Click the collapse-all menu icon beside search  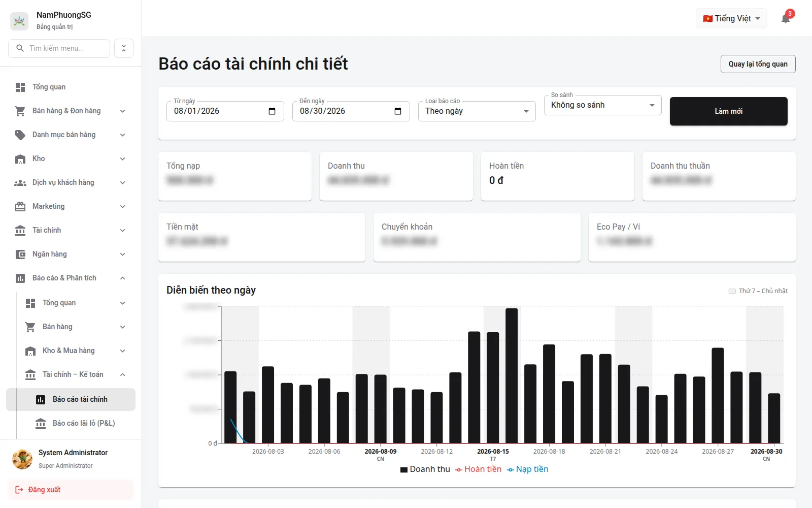coord(124,48)
